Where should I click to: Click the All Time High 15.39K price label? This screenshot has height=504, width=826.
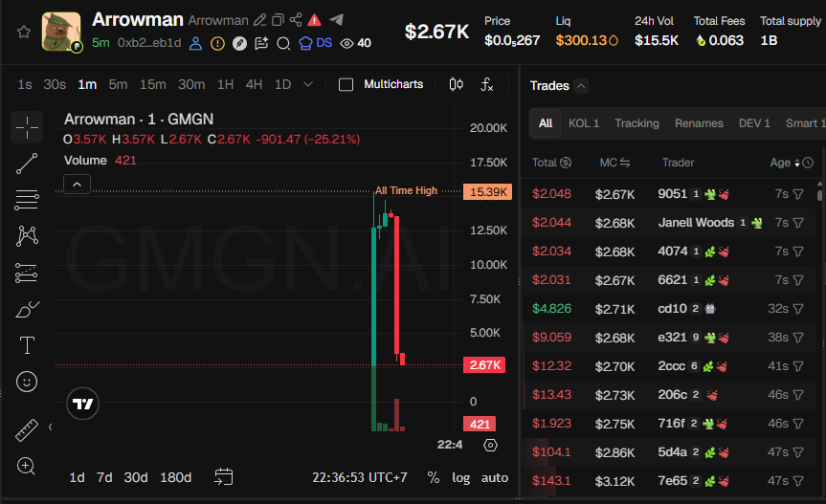(487, 191)
